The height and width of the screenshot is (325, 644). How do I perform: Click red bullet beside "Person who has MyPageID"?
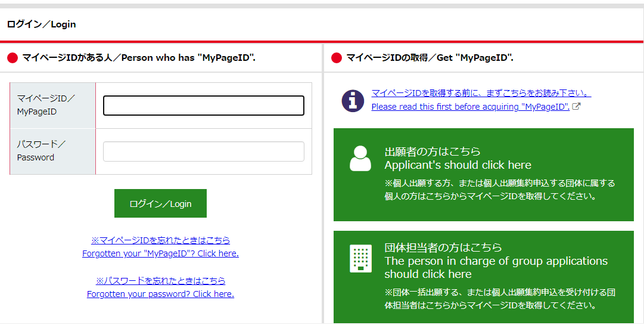coord(13,58)
